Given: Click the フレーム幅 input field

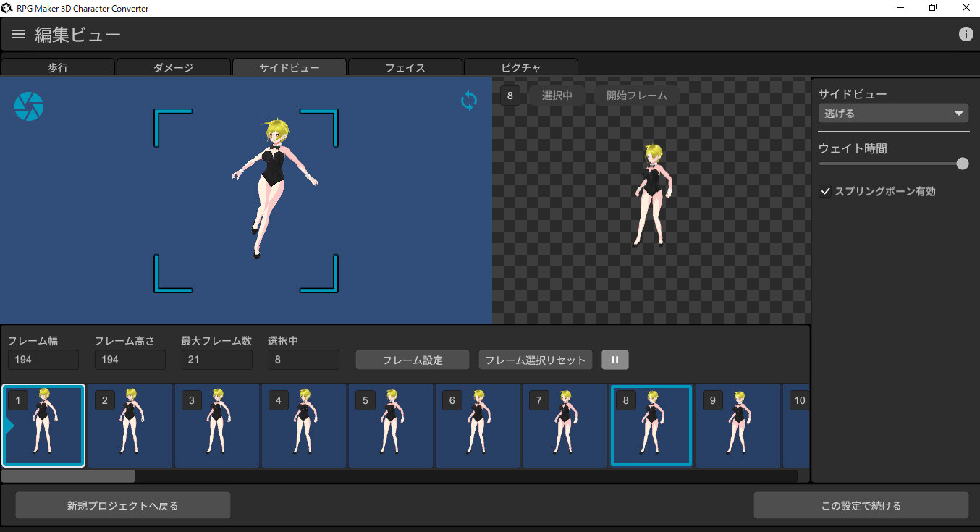Looking at the screenshot, I should pos(43,360).
